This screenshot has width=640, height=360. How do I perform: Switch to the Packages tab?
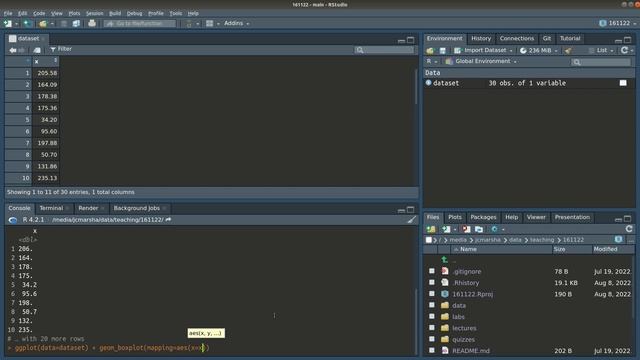pos(483,217)
